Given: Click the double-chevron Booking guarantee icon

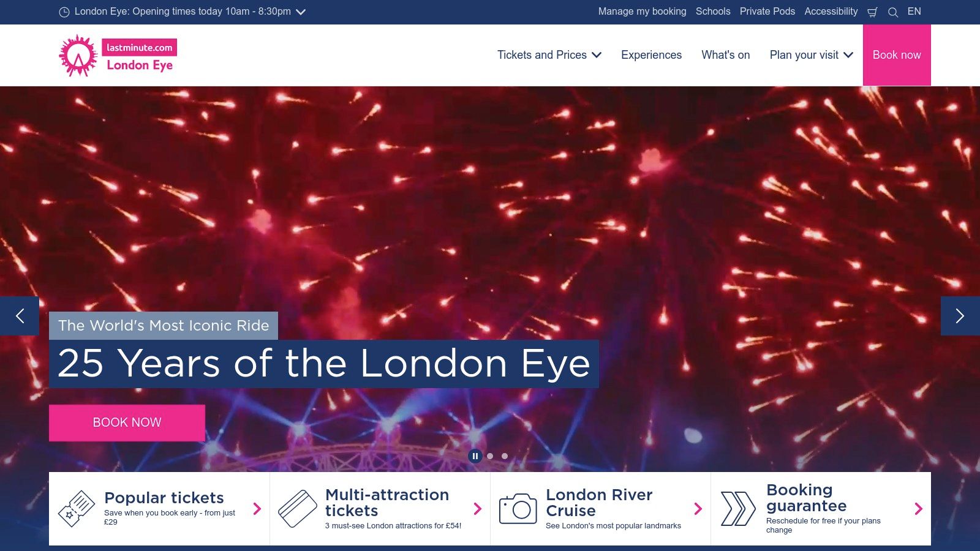Looking at the screenshot, I should click(x=738, y=509).
